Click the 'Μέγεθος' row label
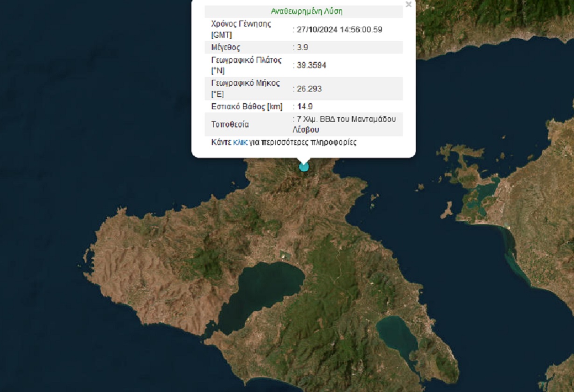 pyautogui.click(x=226, y=47)
